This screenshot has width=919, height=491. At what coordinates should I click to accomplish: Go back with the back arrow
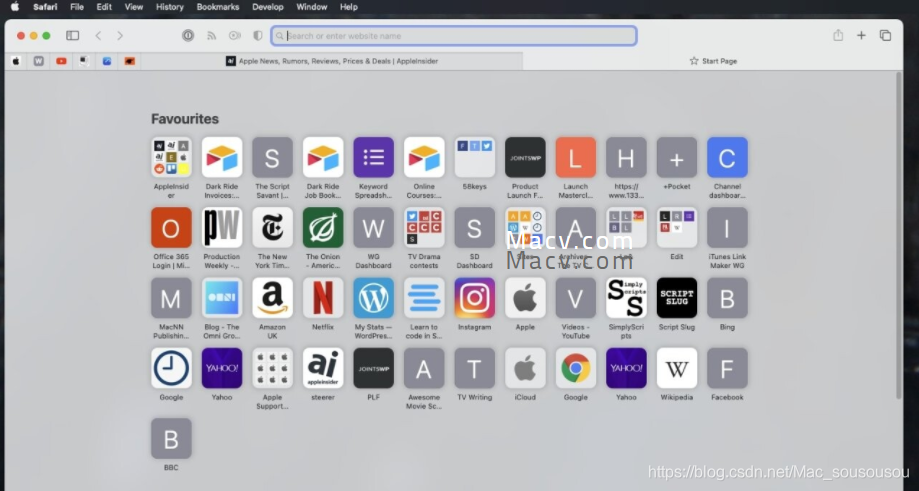coord(98,36)
